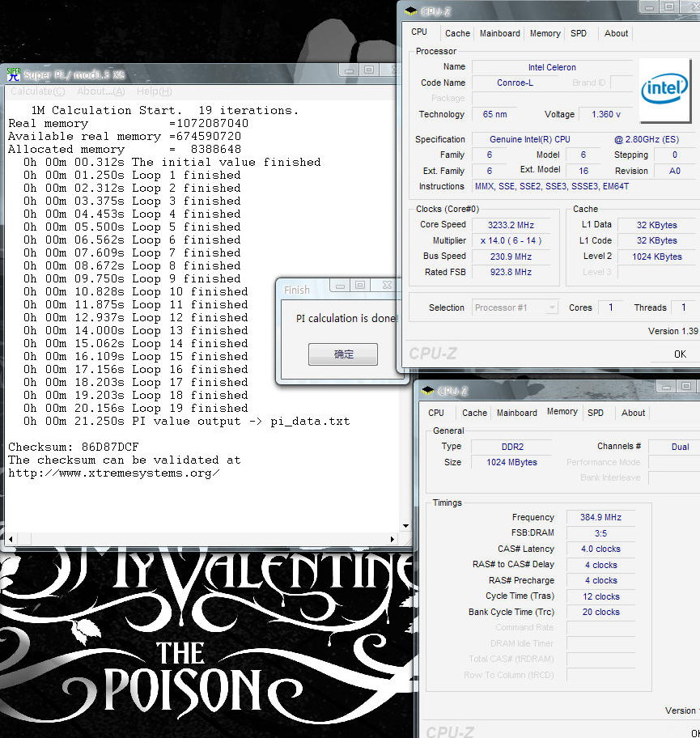This screenshot has height=738, width=700.
Task: Switch to the SPD tab in lower CPU-Z
Action: tap(596, 413)
